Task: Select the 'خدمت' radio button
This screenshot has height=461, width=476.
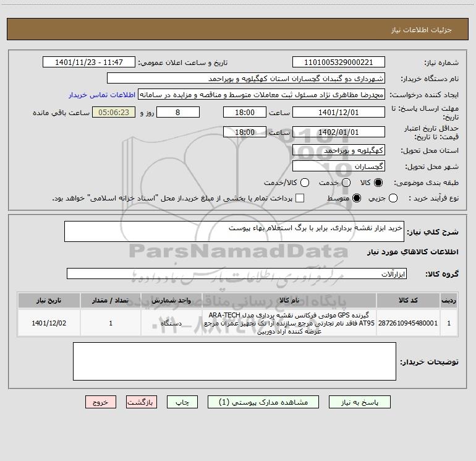Action: coord(346,183)
